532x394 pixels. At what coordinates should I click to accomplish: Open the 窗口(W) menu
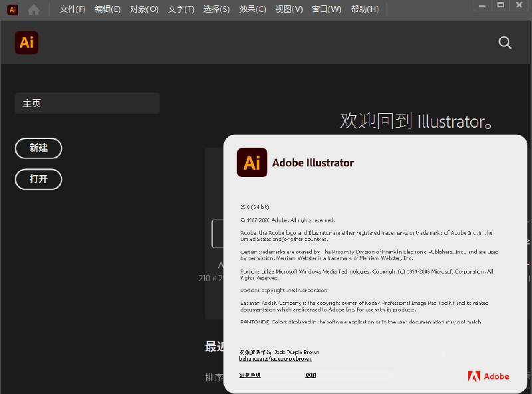coord(327,9)
